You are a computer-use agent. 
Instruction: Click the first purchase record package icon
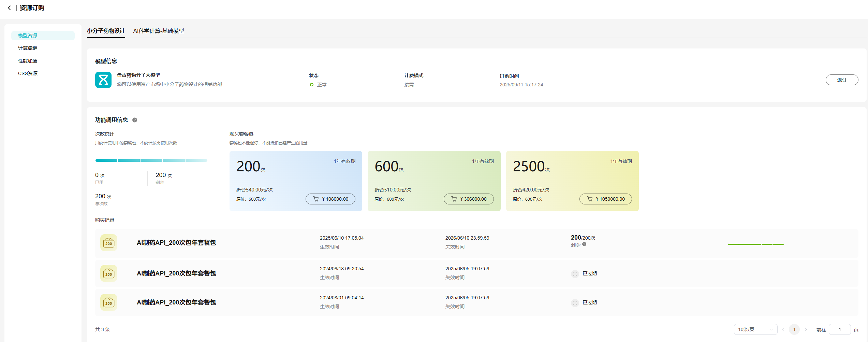pyautogui.click(x=108, y=243)
